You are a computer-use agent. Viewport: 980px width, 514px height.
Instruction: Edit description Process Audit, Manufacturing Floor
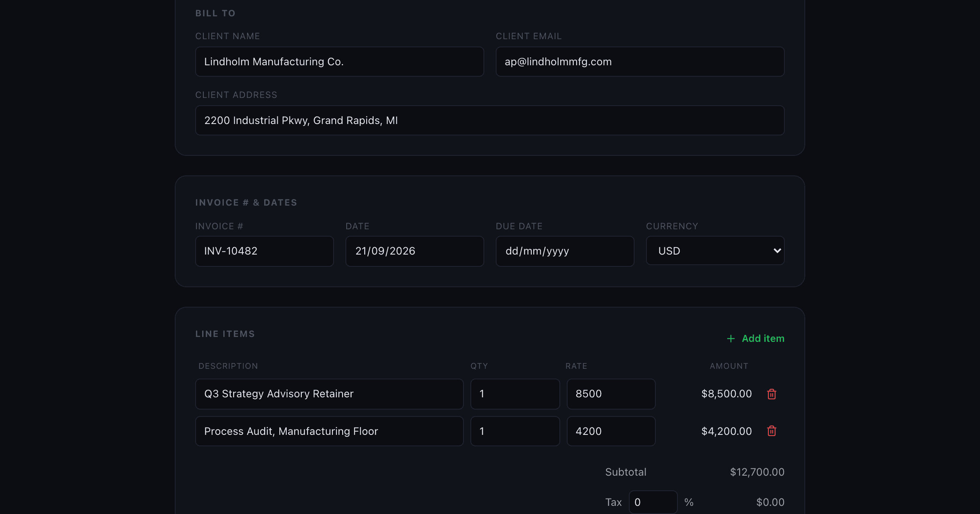(x=329, y=431)
